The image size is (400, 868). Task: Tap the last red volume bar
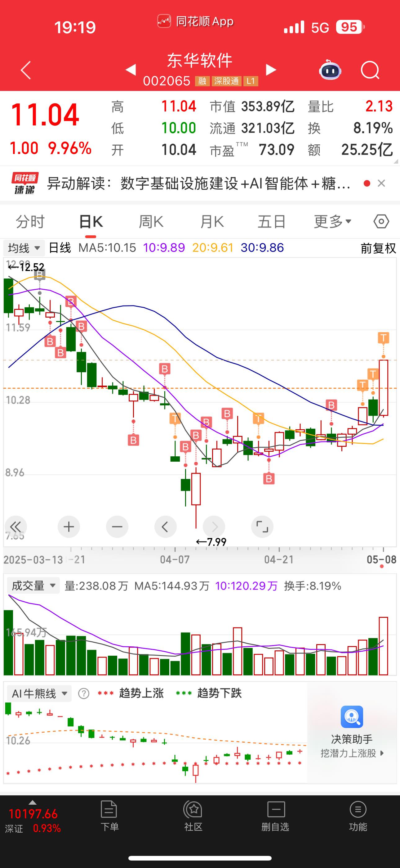(384, 646)
